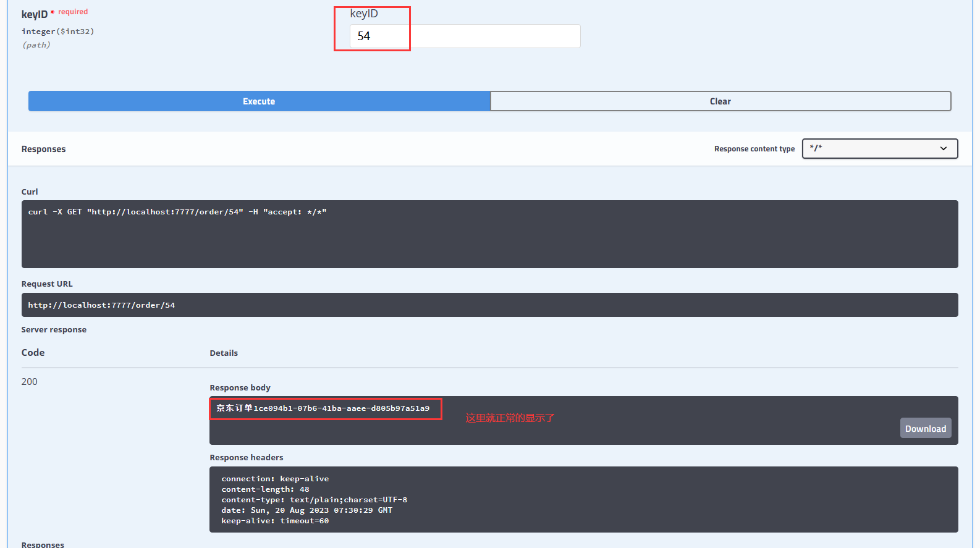
Task: Click the Response headers label
Action: point(246,457)
